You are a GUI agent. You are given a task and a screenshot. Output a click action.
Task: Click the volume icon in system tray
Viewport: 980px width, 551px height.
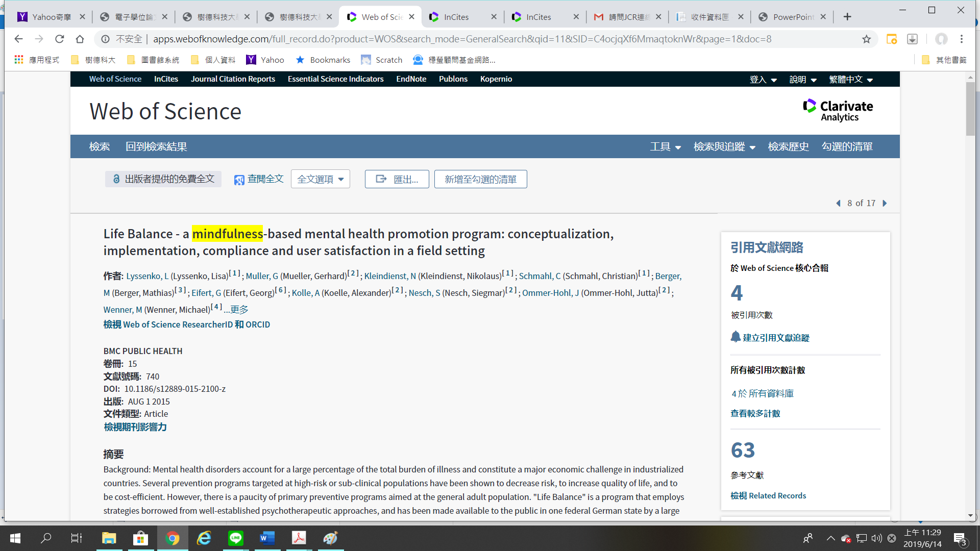click(876, 538)
